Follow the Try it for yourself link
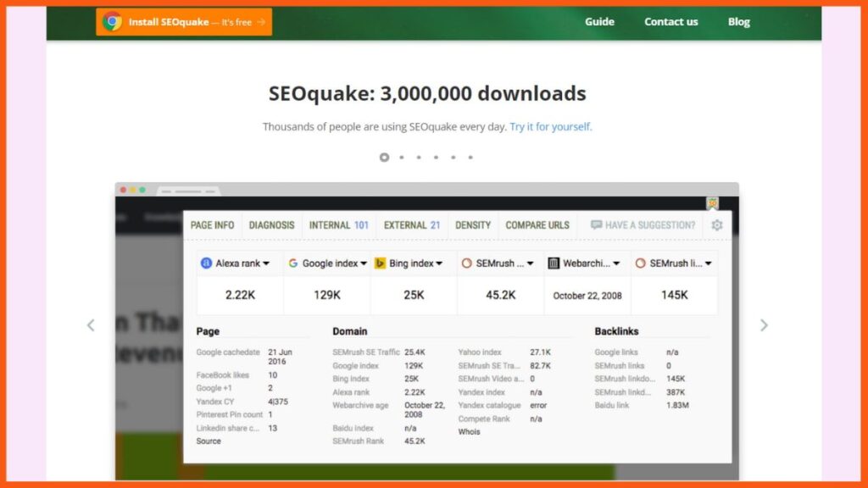The width and height of the screenshot is (868, 488). click(x=551, y=127)
